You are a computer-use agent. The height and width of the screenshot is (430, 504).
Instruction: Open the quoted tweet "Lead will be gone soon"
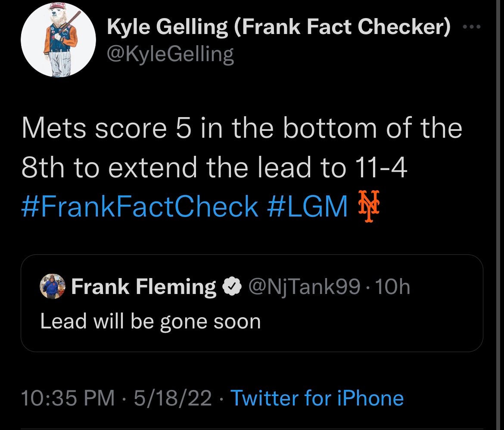tap(150, 321)
